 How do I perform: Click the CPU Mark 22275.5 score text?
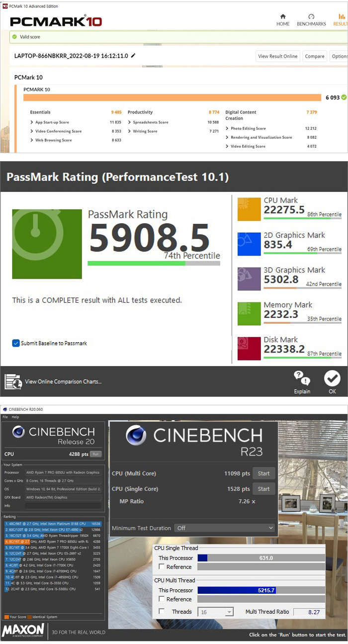pyautogui.click(x=284, y=210)
